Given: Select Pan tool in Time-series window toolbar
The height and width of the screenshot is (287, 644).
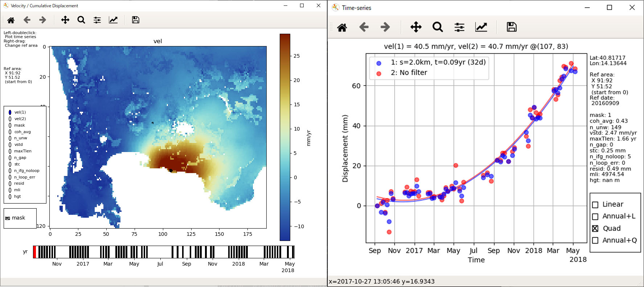Looking at the screenshot, I should point(416,27).
